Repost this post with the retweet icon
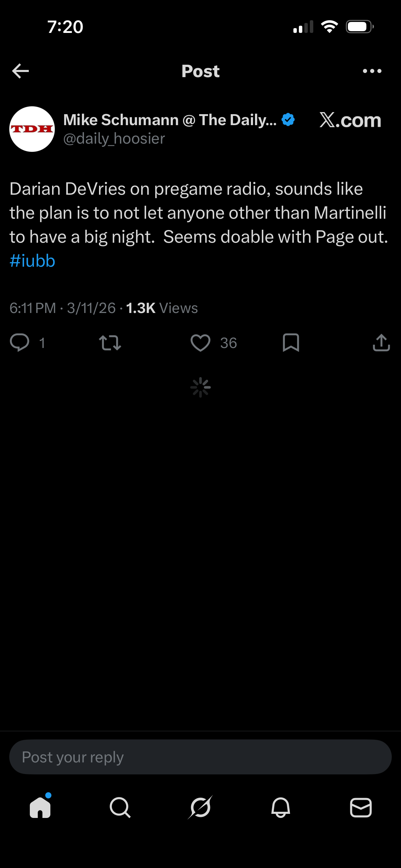Viewport: 401px width, 868px height. [x=110, y=342]
